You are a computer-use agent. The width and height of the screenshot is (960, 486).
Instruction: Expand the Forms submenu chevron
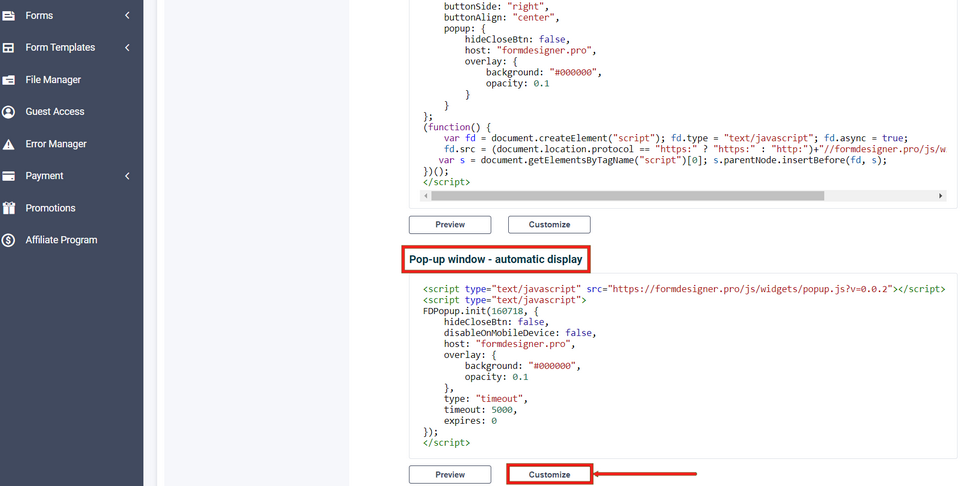click(127, 16)
